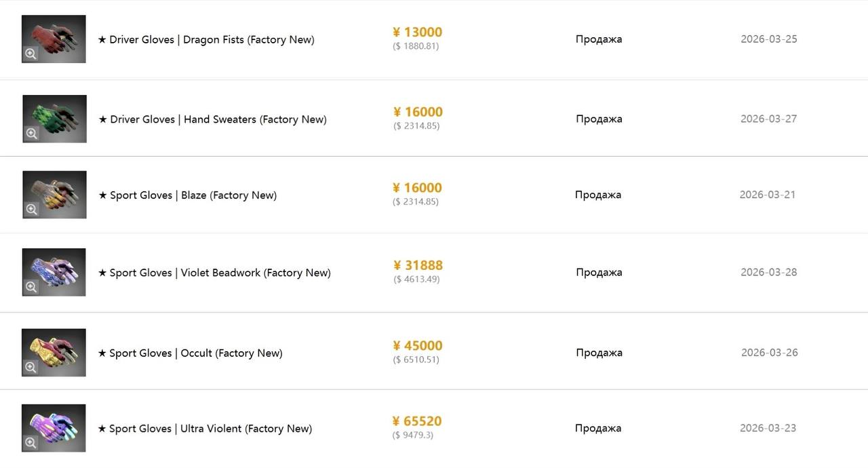Zoom the Hand Sweaters gloves image

(31, 134)
